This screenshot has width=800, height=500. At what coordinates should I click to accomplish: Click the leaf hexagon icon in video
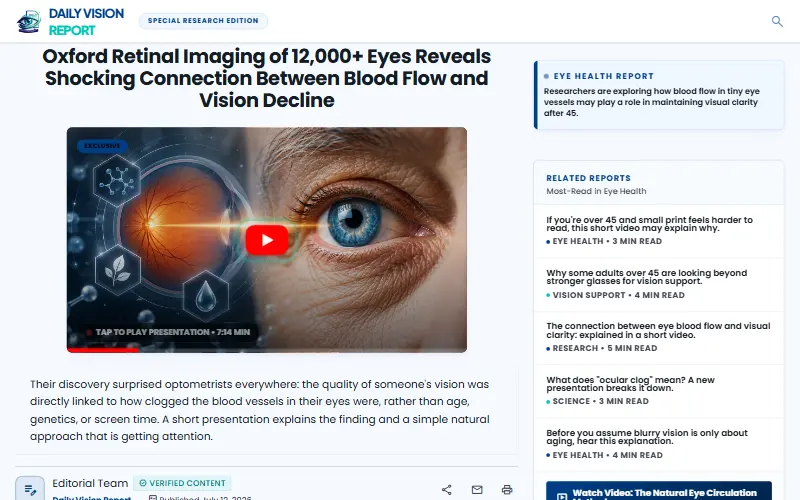point(117,269)
